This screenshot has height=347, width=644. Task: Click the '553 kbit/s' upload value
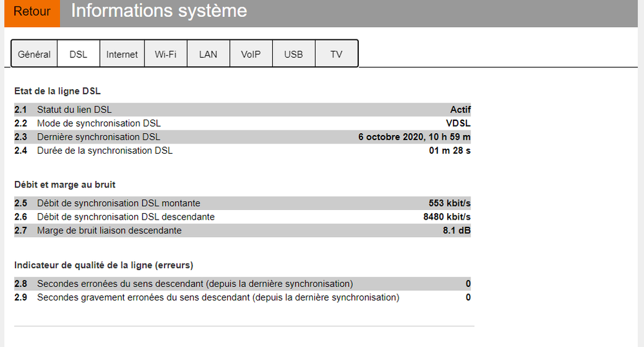[x=450, y=203]
